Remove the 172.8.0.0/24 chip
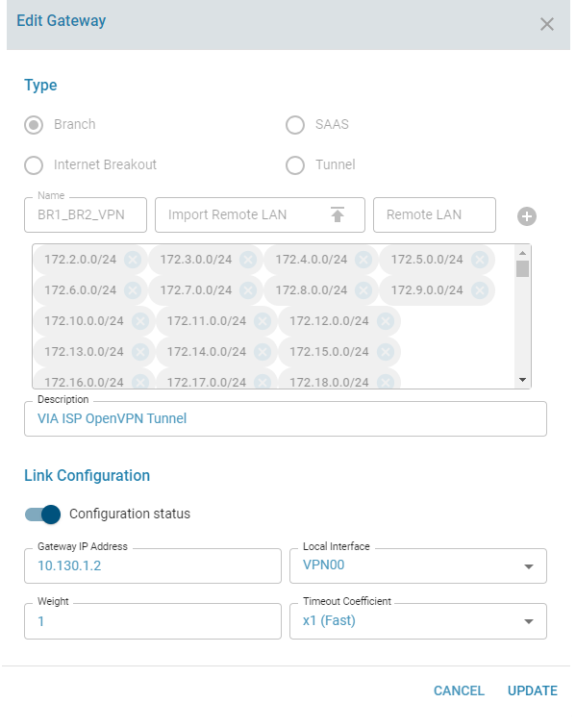This screenshot has width=576, height=728. pos(363,290)
